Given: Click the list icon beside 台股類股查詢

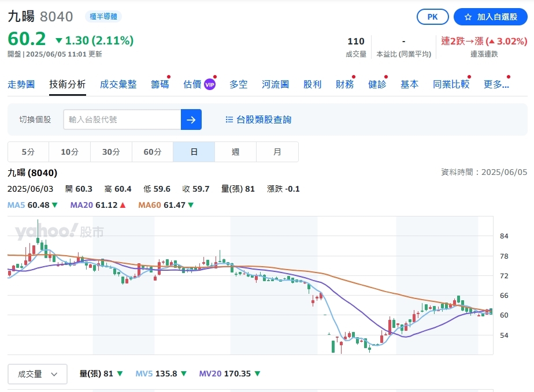Looking at the screenshot, I should [x=229, y=120].
